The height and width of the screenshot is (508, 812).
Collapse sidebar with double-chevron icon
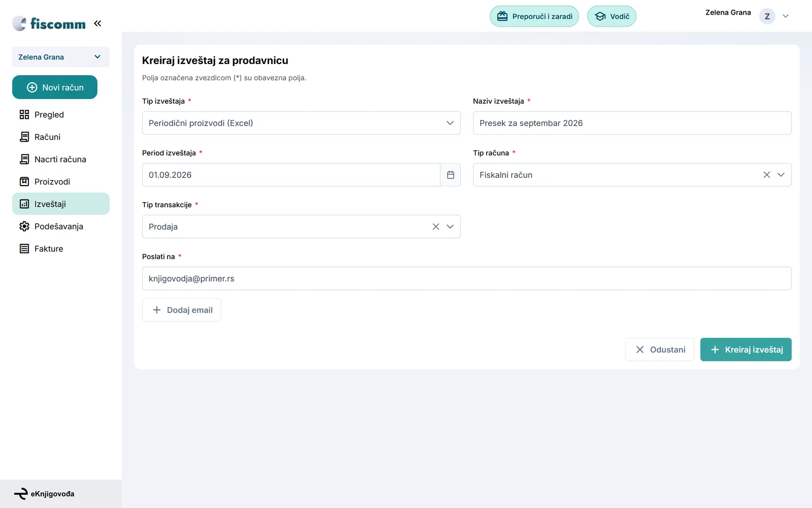click(x=97, y=23)
